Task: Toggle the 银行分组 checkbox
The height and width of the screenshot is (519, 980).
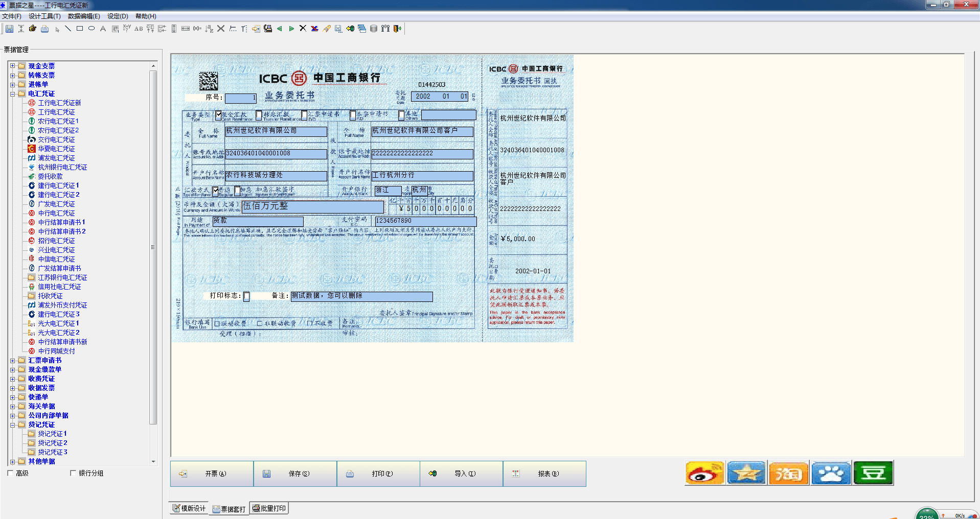Action: 73,473
